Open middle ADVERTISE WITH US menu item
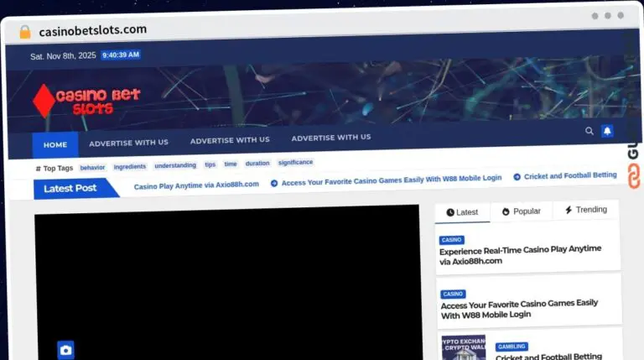 coord(230,140)
